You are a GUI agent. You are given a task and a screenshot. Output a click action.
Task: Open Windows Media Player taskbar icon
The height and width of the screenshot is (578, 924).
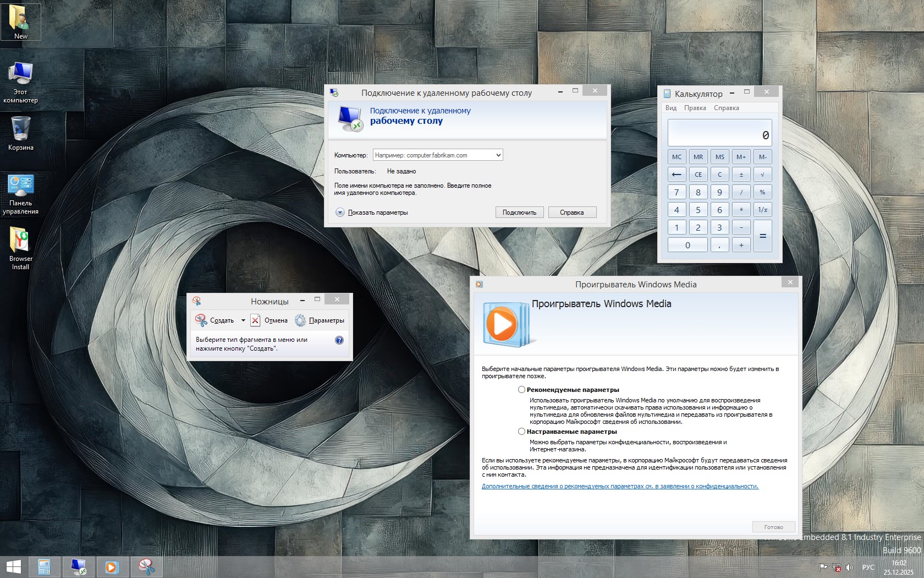pyautogui.click(x=112, y=566)
